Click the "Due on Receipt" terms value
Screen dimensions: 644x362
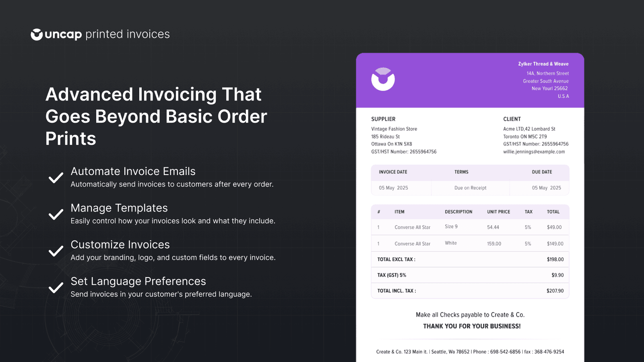tap(470, 188)
